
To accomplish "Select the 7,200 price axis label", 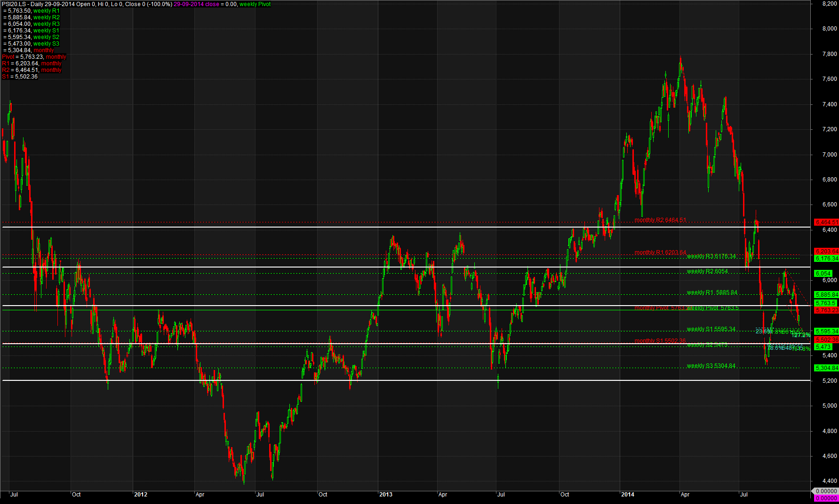I will (830, 129).
